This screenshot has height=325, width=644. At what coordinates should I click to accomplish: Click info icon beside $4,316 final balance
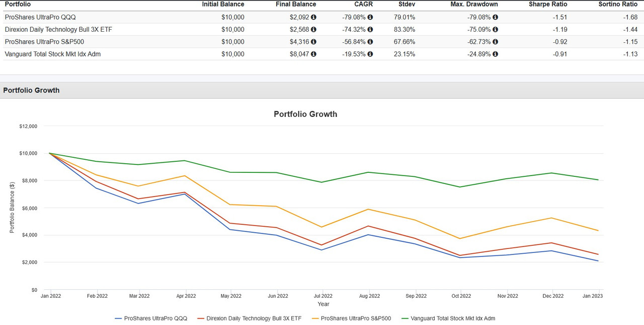click(314, 42)
